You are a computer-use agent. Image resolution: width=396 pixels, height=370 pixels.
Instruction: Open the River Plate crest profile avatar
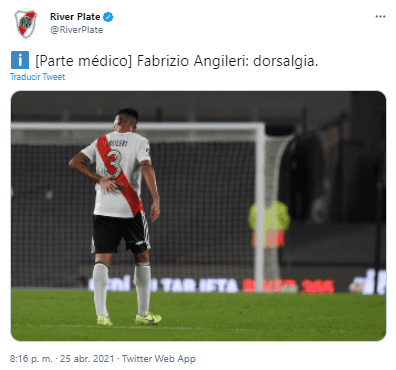point(26,23)
